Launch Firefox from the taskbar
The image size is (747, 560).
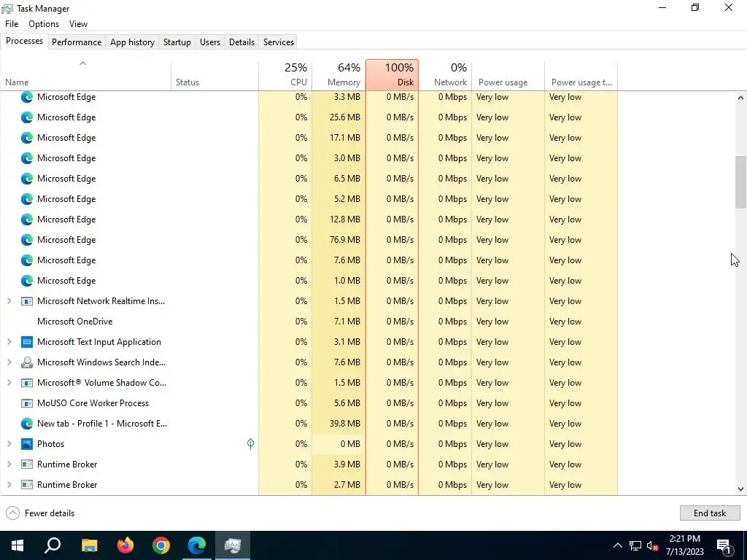[125, 545]
